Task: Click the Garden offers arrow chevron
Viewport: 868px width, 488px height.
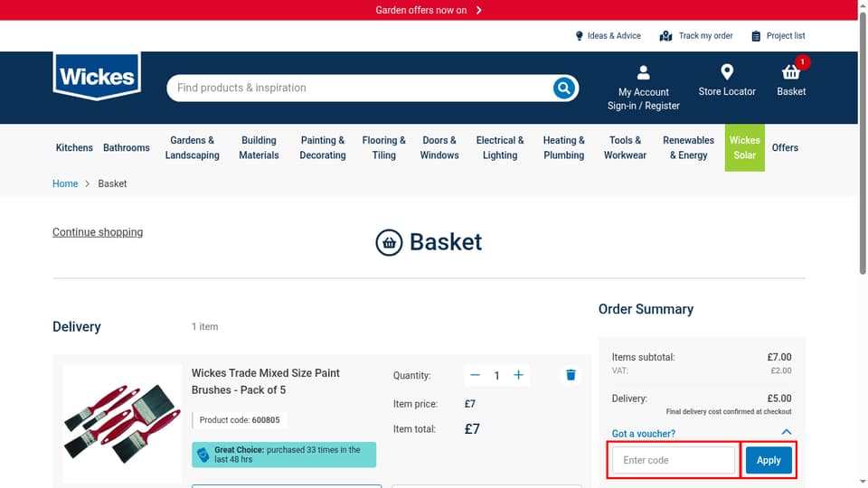Action: pyautogui.click(x=479, y=10)
